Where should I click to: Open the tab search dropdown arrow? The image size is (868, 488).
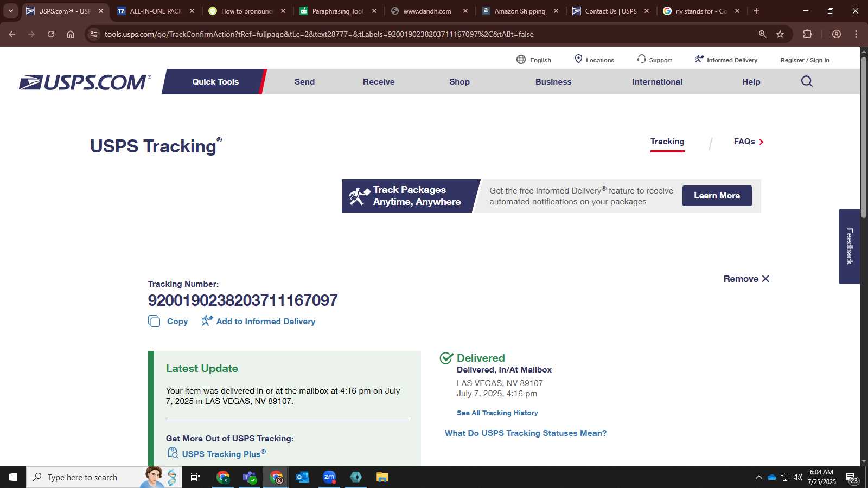[x=11, y=11]
